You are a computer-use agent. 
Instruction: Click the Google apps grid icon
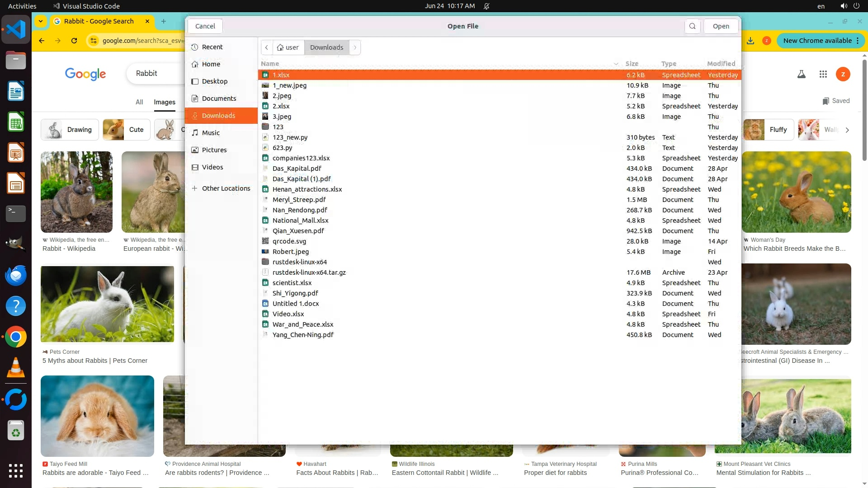point(823,74)
